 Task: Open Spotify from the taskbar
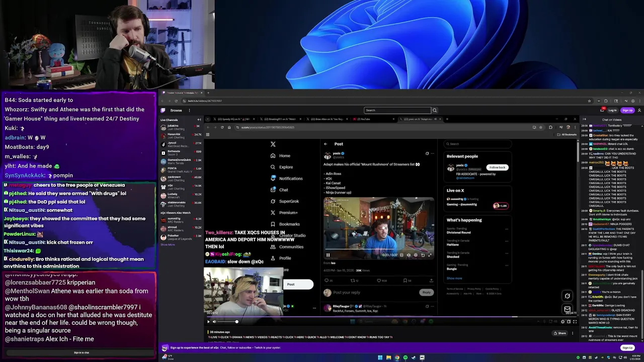click(x=405, y=357)
